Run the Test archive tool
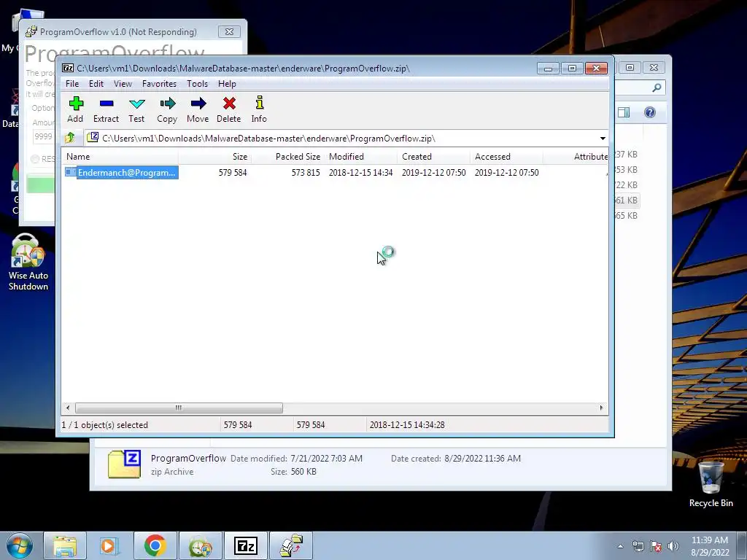This screenshot has height=560, width=747. point(136,109)
